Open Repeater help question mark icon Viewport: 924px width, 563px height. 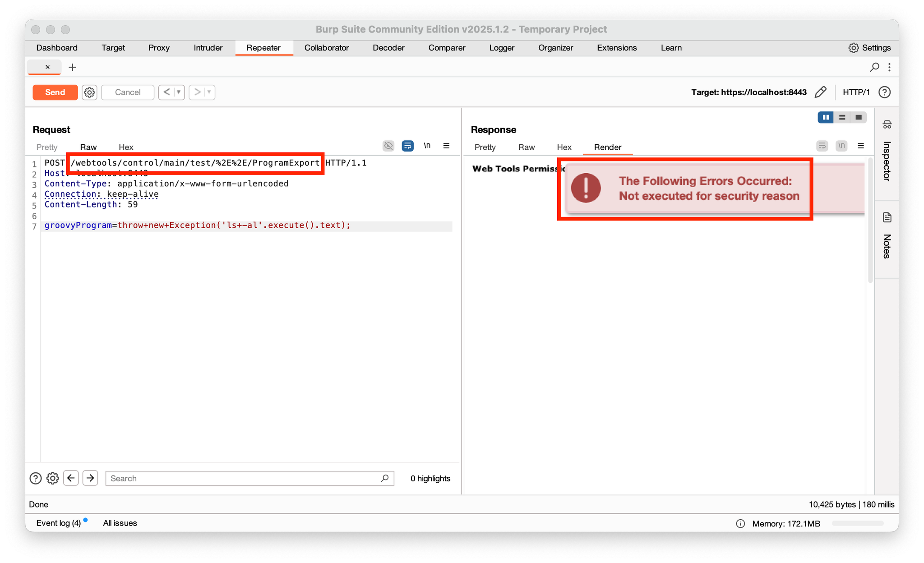tap(884, 92)
